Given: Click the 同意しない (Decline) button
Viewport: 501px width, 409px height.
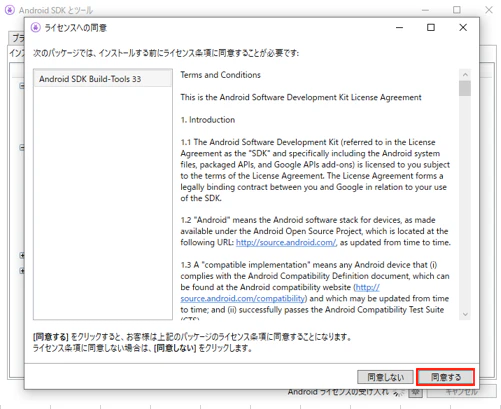Looking at the screenshot, I should click(385, 377).
